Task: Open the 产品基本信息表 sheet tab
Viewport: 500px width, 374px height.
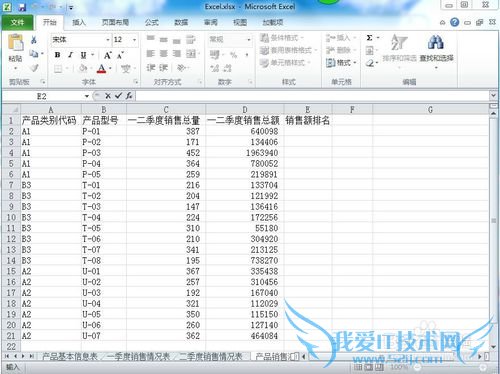Action: pos(70,356)
